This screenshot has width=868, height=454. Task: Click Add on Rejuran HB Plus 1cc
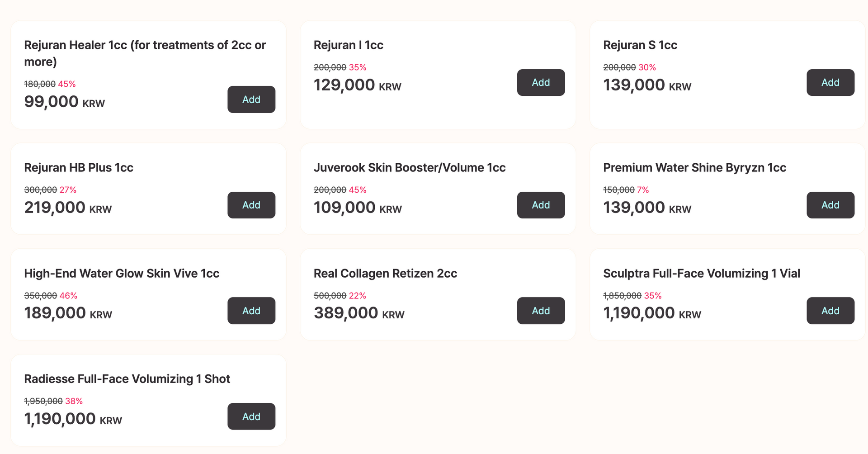point(251,205)
